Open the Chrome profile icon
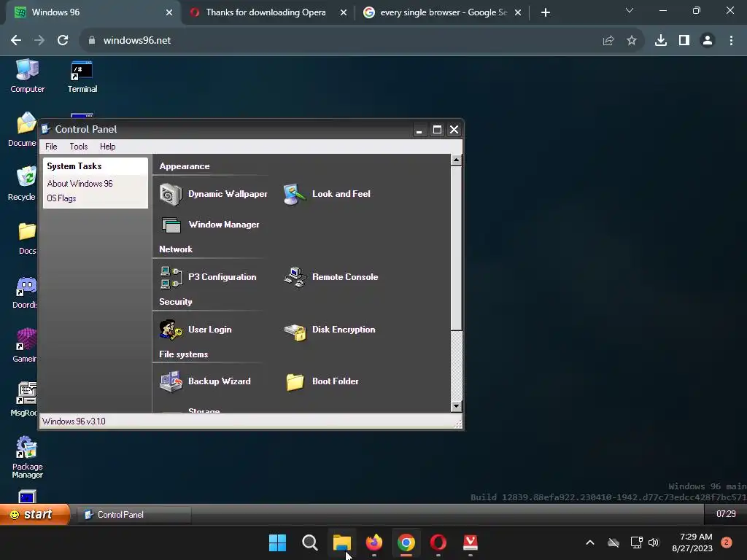Viewport: 747px width, 560px height. pyautogui.click(x=708, y=41)
